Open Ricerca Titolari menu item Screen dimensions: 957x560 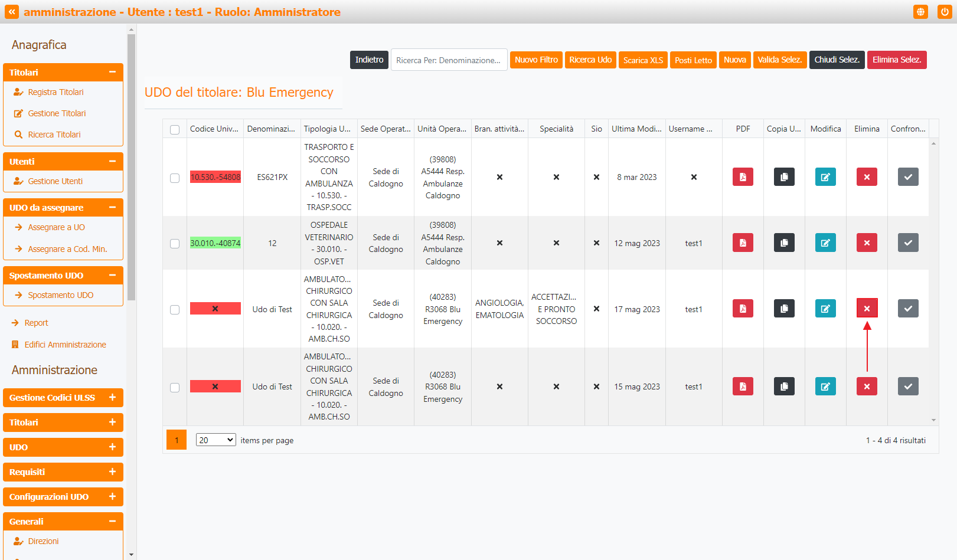click(x=54, y=135)
